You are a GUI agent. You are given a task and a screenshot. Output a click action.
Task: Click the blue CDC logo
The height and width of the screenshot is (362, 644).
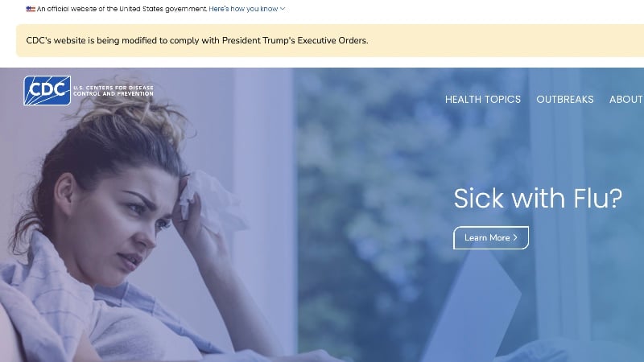pyautogui.click(x=47, y=91)
